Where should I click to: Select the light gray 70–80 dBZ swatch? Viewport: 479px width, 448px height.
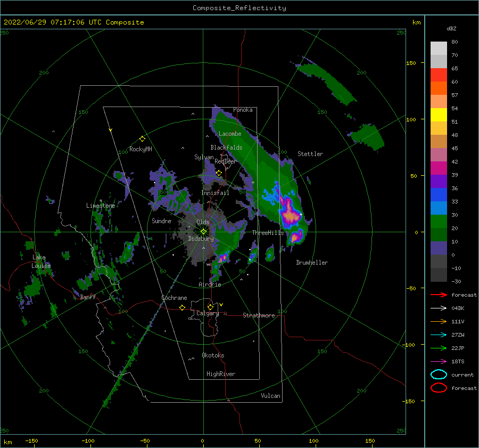point(439,48)
